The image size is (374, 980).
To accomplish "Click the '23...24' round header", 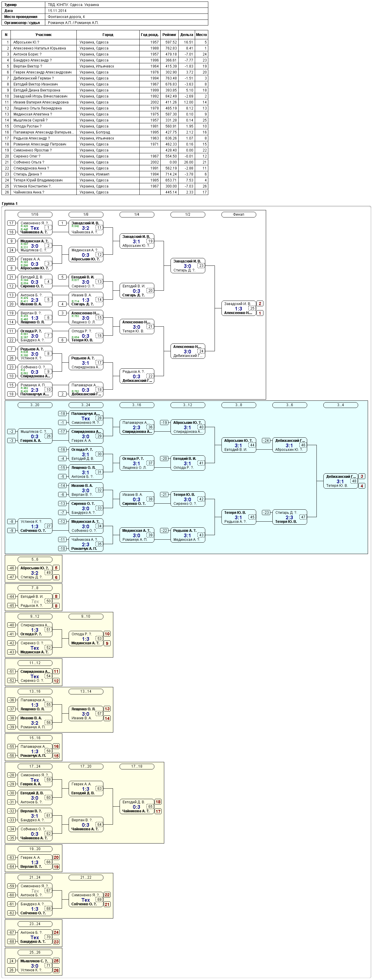I will [x=34, y=924].
